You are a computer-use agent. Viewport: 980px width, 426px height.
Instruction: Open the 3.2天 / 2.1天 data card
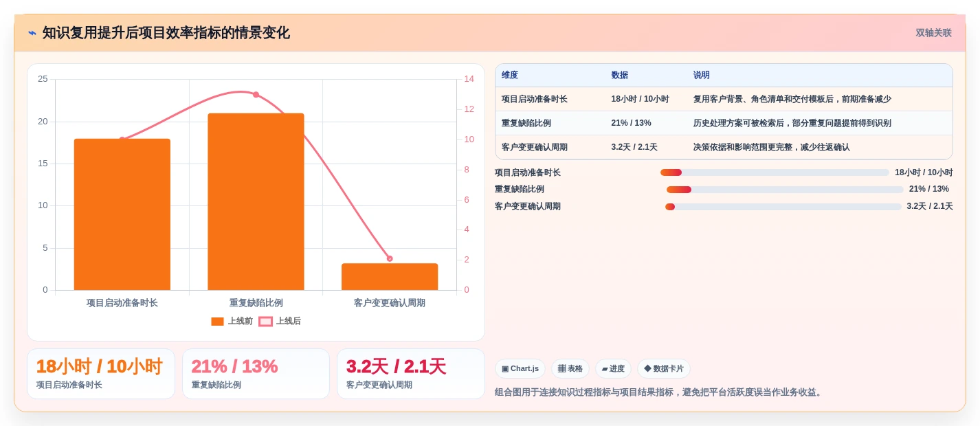click(x=411, y=374)
